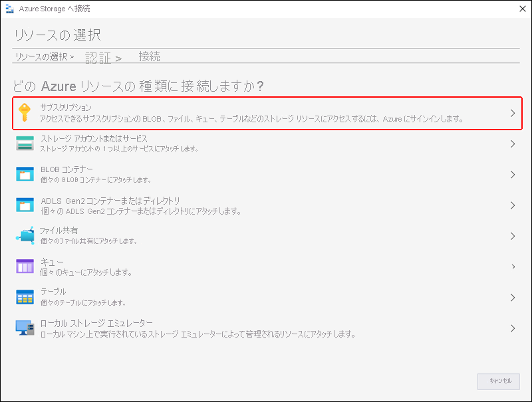Click description '1 つ以上のサービスにアタッチします'
Image resolution: width=532 pixels, height=402 pixels.
(119, 148)
